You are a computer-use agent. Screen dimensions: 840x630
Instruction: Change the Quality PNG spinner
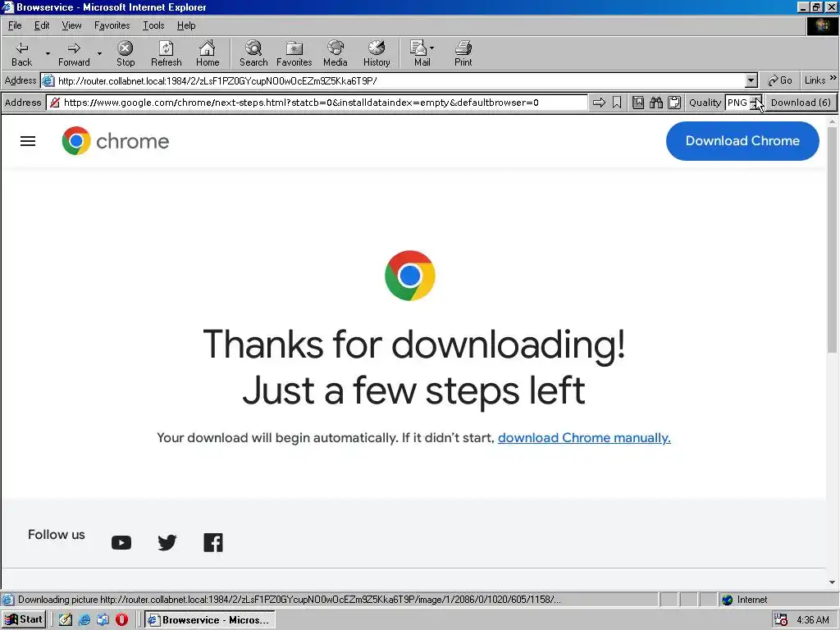[756, 103]
